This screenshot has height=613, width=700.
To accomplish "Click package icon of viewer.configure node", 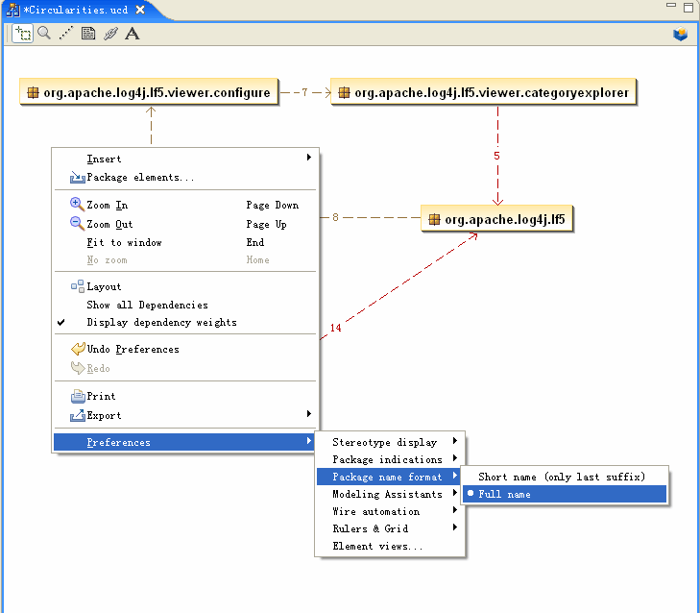I will tap(33, 92).
